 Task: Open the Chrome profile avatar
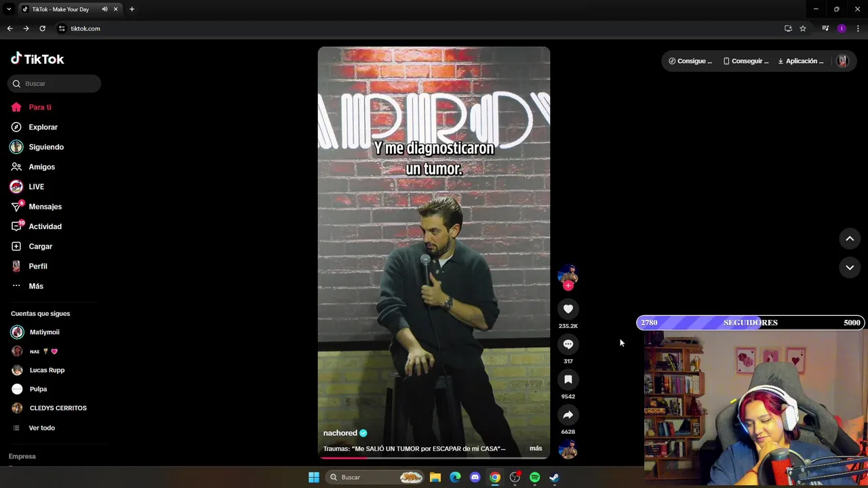click(842, 28)
